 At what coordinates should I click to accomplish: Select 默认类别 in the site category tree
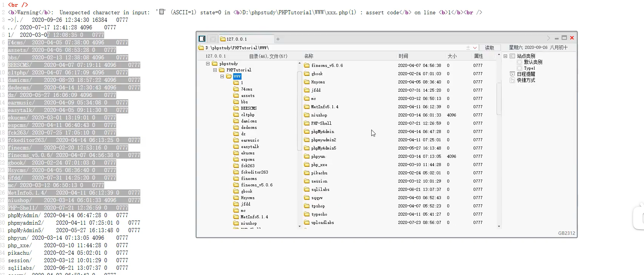coord(533,62)
